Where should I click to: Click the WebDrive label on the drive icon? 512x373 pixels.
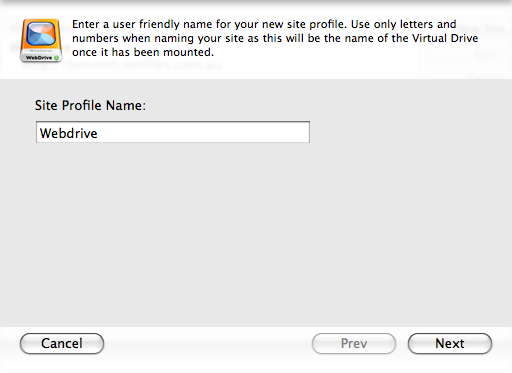pyautogui.click(x=39, y=58)
